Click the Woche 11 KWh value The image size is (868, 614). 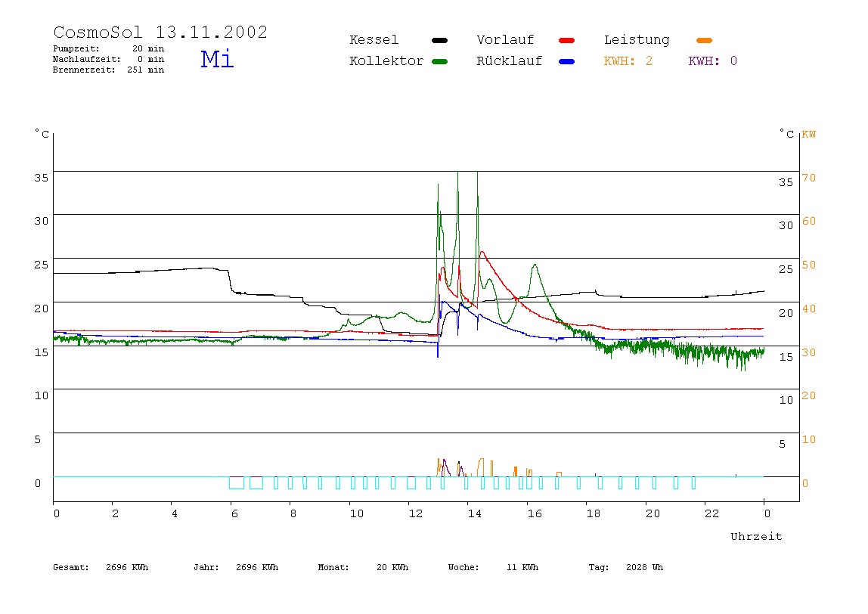[522, 567]
